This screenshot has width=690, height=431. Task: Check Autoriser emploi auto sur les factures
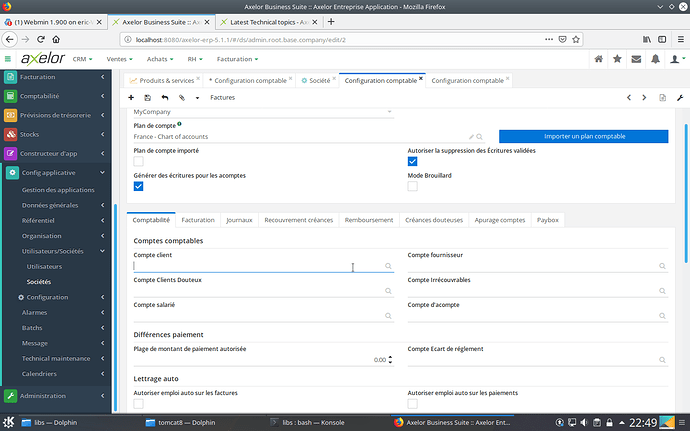(139, 404)
